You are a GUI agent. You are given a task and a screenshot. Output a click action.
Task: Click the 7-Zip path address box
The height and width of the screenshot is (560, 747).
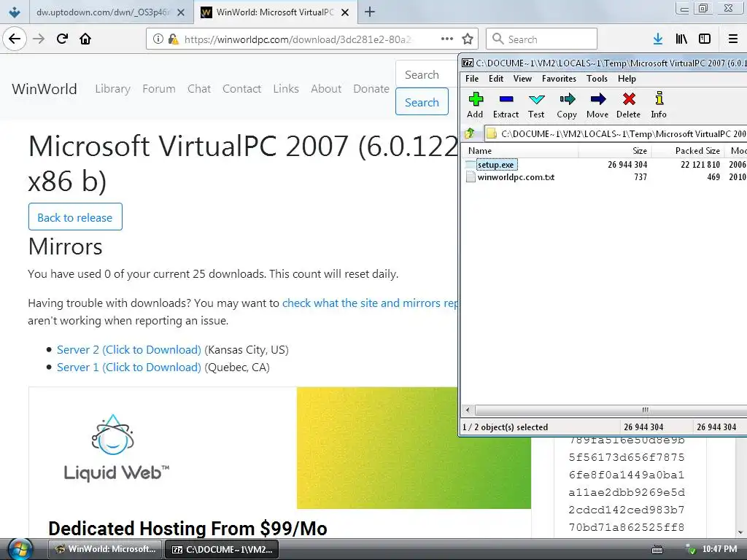(x=616, y=134)
